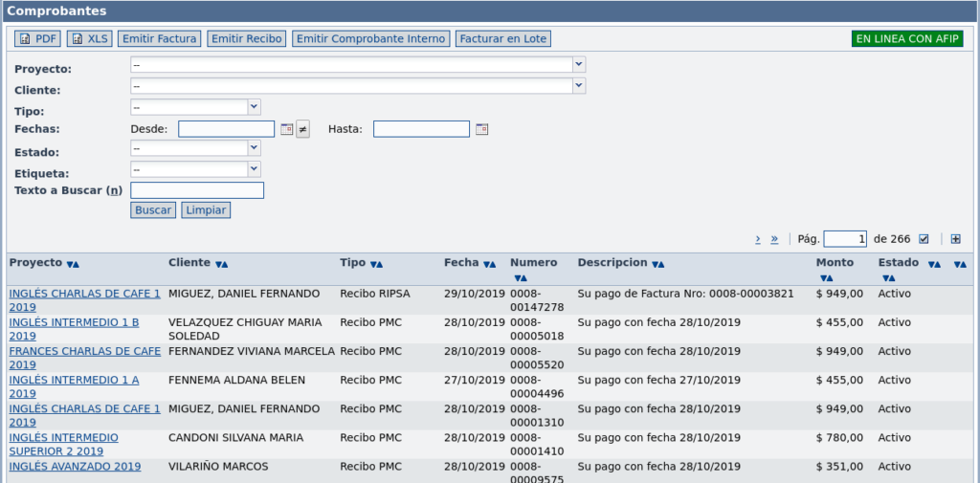
Task: Sort the table by the Numero arrows
Action: [521, 278]
